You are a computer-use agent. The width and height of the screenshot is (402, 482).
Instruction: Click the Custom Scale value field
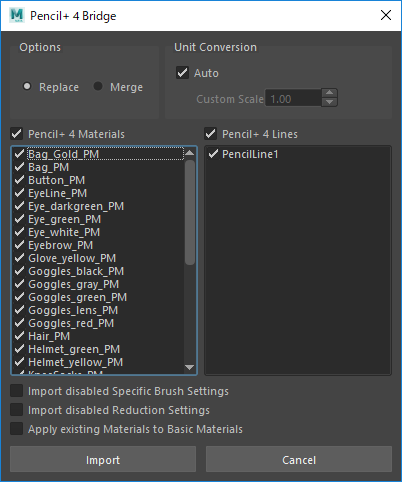point(293,99)
